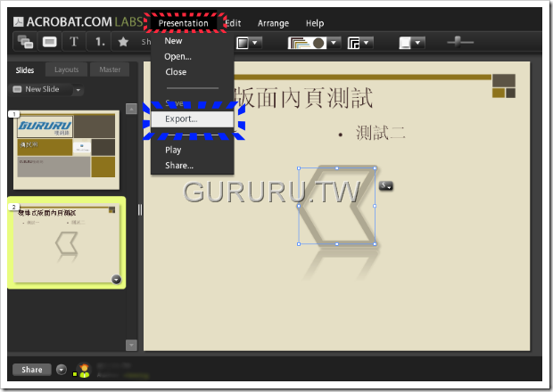The height and width of the screenshot is (392, 553).
Task: Click the Acrobat.com Labs logo
Action: pyautogui.click(x=78, y=22)
